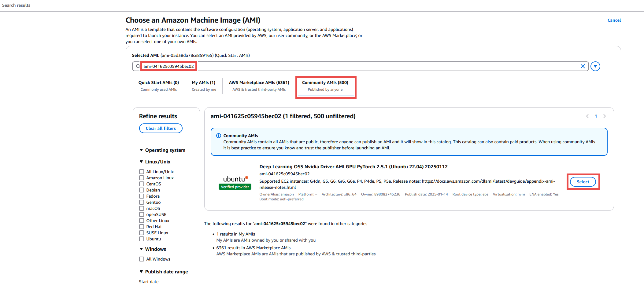
Task: Click the Root device type: ebs detail
Action: [470, 194]
